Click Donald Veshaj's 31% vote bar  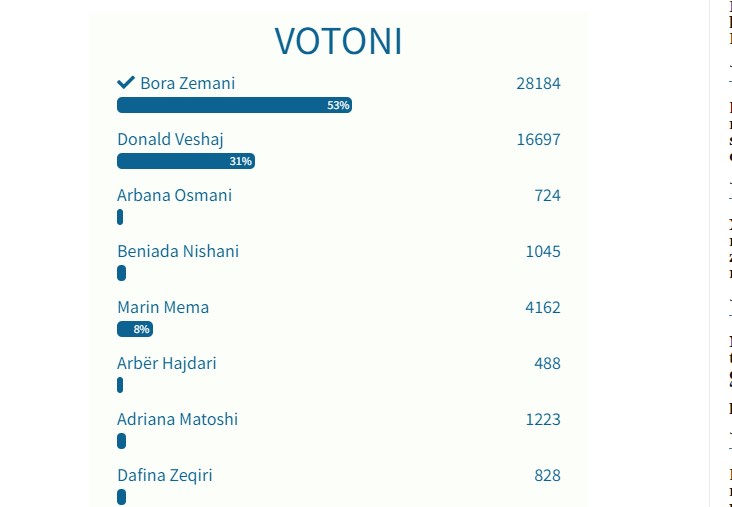click(185, 161)
